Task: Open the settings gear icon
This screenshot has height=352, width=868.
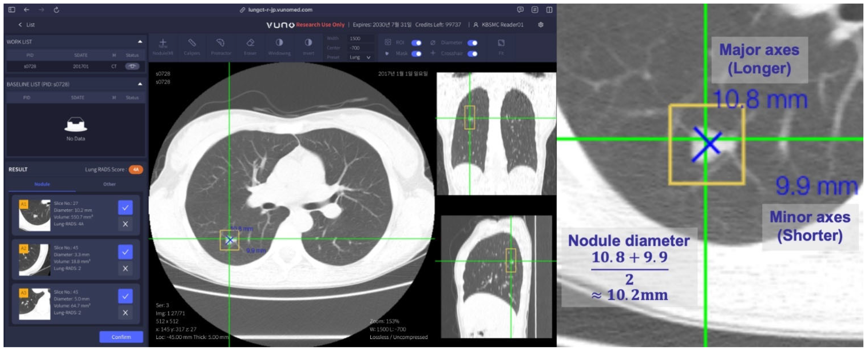Action: coord(541,25)
